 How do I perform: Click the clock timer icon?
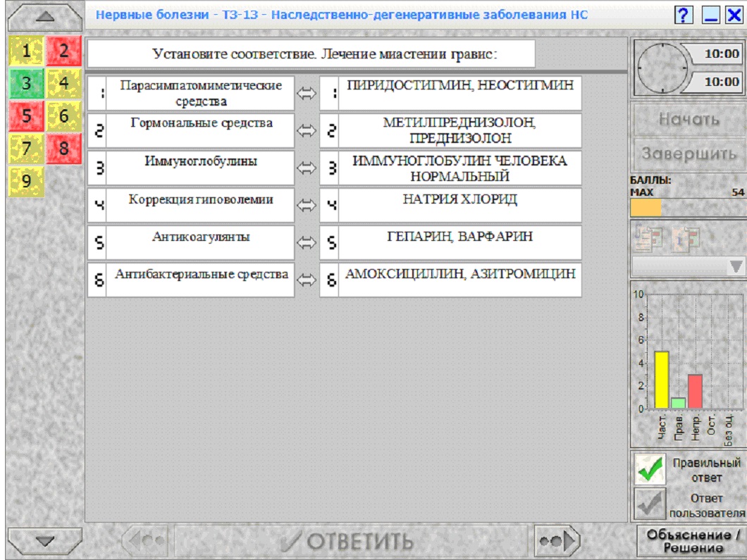click(662, 68)
